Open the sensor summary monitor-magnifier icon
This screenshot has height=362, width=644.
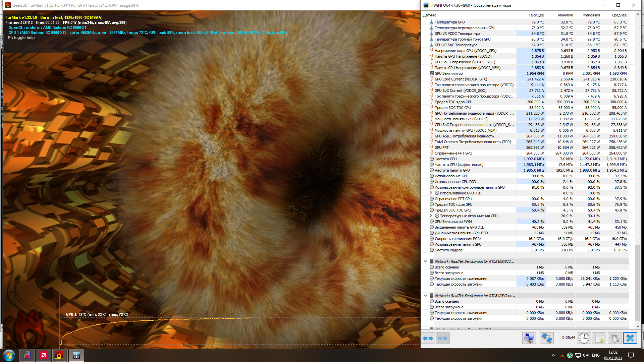click(529, 338)
